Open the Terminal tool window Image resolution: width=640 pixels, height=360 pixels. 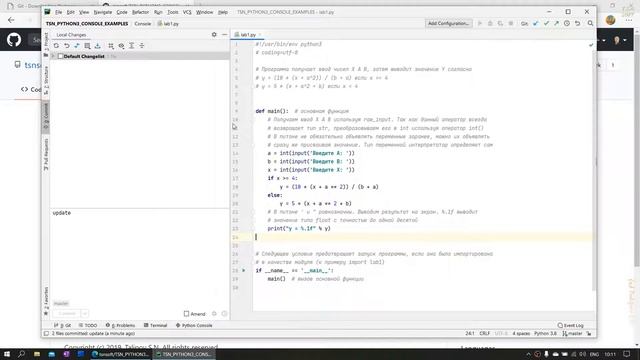tap(156, 325)
